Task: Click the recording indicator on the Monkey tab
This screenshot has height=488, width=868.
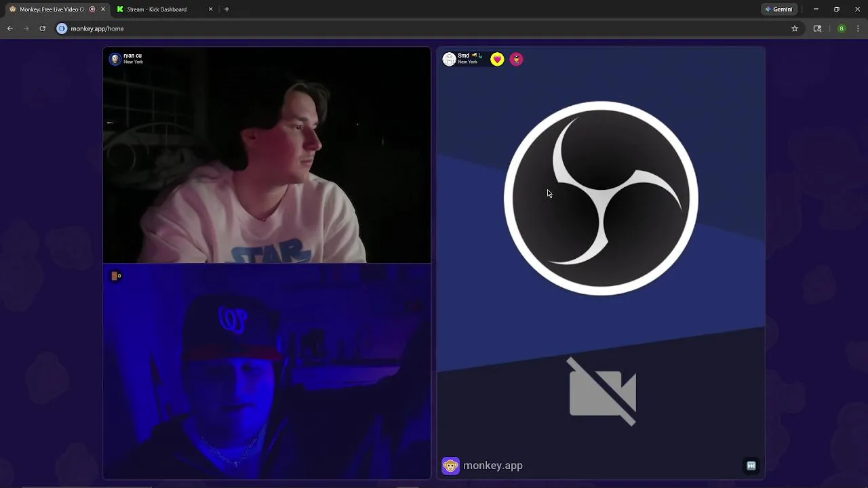Action: pyautogui.click(x=92, y=9)
